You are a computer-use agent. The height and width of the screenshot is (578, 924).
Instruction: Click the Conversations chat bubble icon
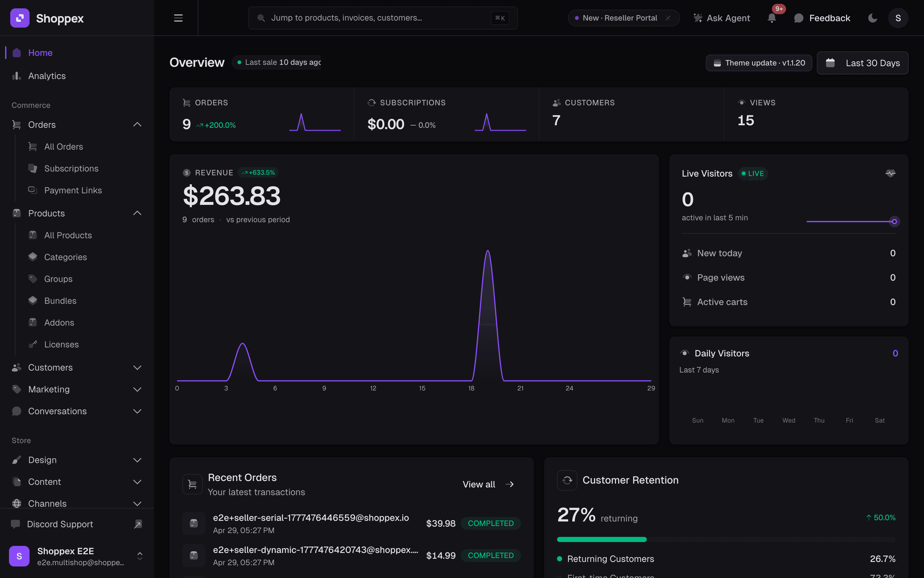pos(16,411)
